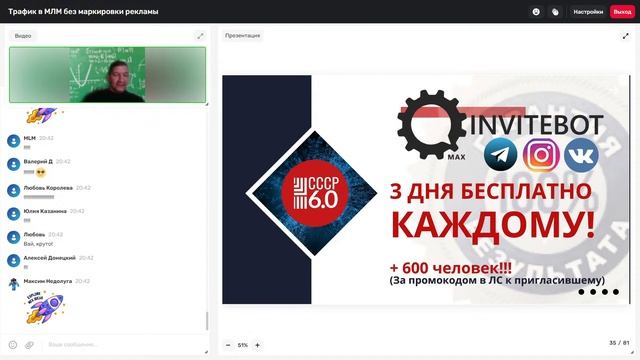Click the message Вай, круто!
This screenshot has height=360, width=640.
[x=38, y=244]
